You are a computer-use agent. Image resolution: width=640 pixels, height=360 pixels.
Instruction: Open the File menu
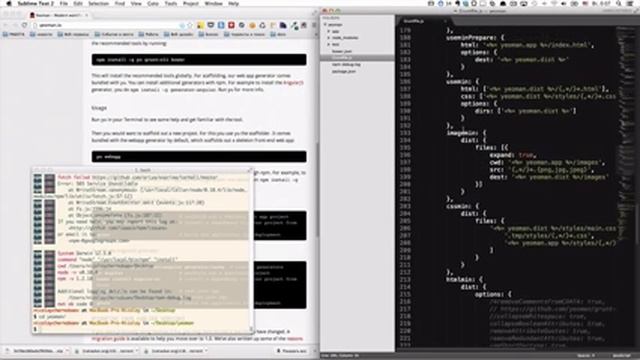coord(64,3)
